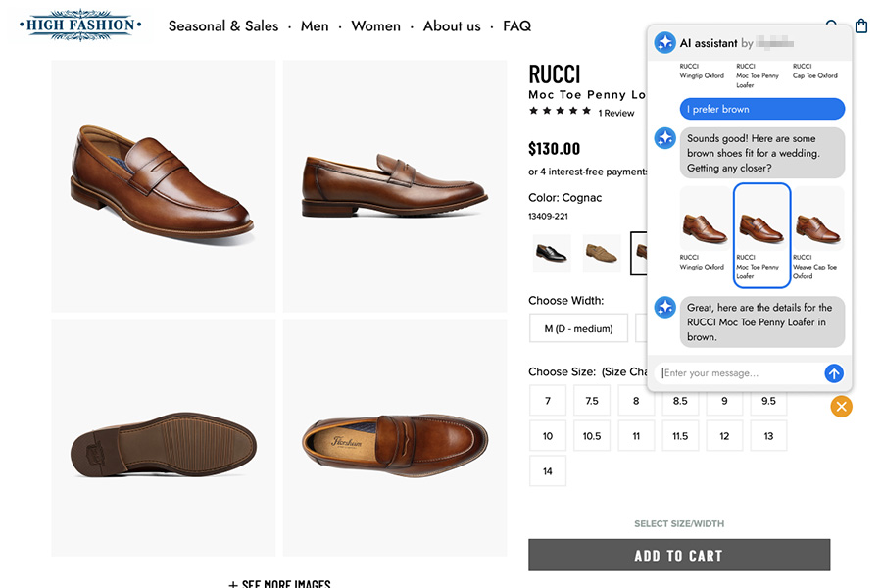The width and height of the screenshot is (882, 588).
Task: Click the AI assistant star icon in the header
Action: coord(664,43)
